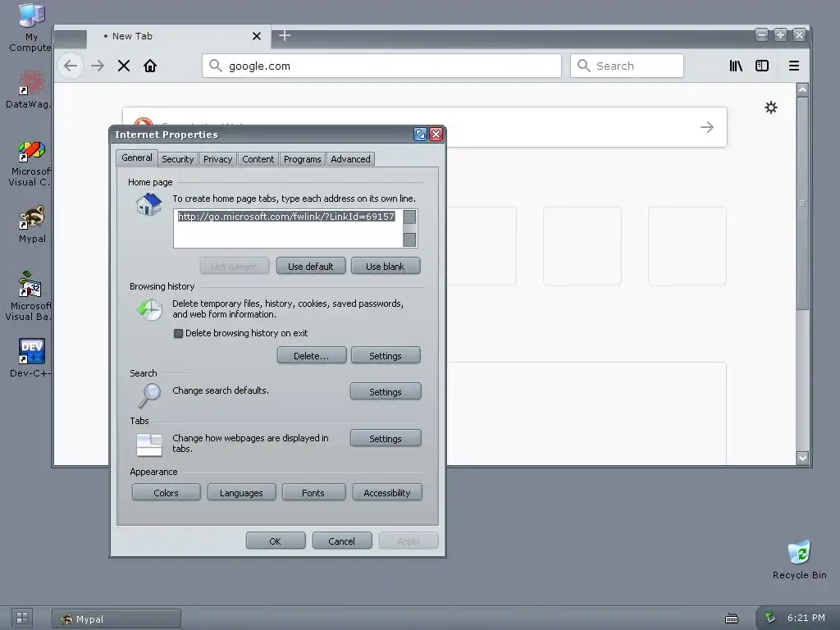This screenshot has width=840, height=630.
Task: Switch to the Privacy tab
Action: [x=217, y=159]
